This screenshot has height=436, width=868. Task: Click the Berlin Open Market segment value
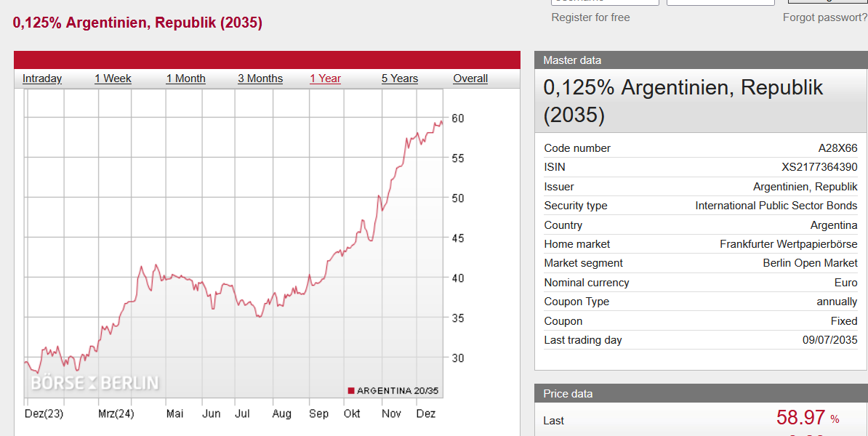coord(811,263)
